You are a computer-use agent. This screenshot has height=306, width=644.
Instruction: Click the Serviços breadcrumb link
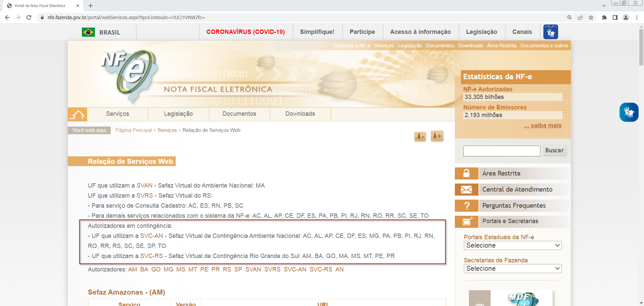(167, 130)
